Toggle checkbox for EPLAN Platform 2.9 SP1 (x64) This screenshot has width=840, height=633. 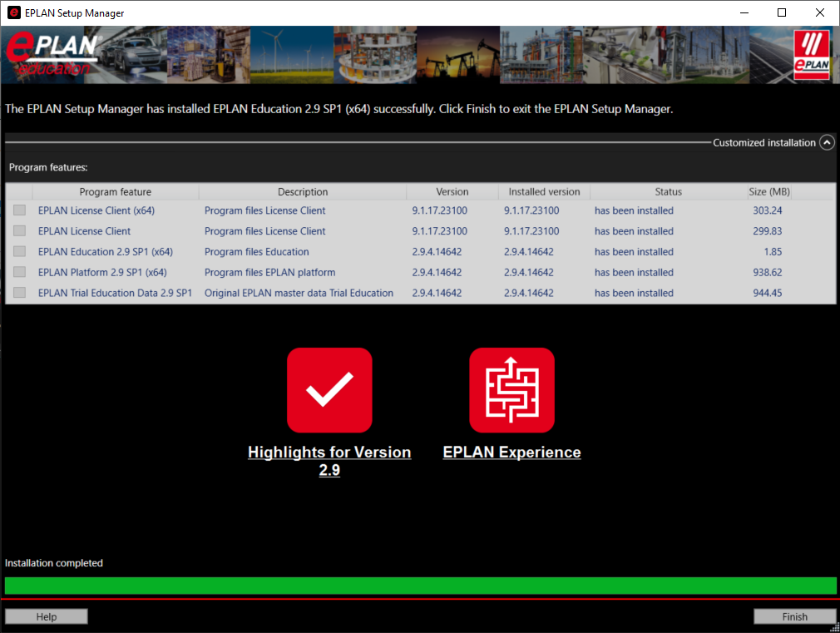click(19, 272)
